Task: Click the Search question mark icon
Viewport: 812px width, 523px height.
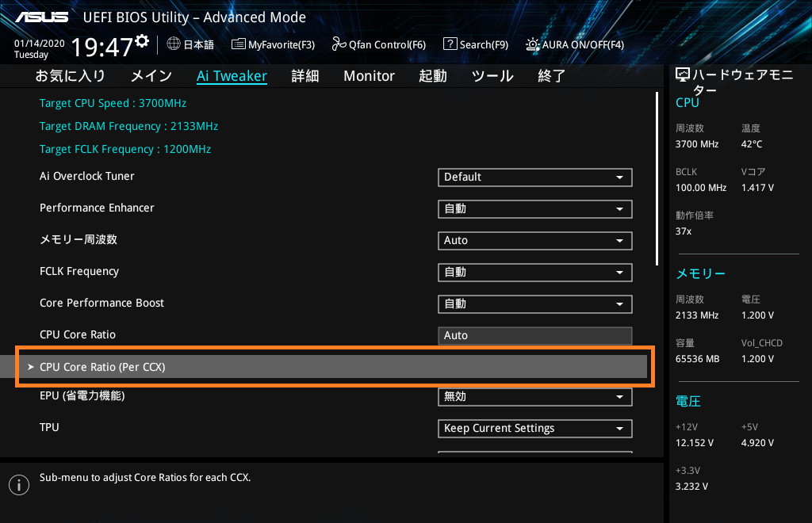Action: point(450,44)
